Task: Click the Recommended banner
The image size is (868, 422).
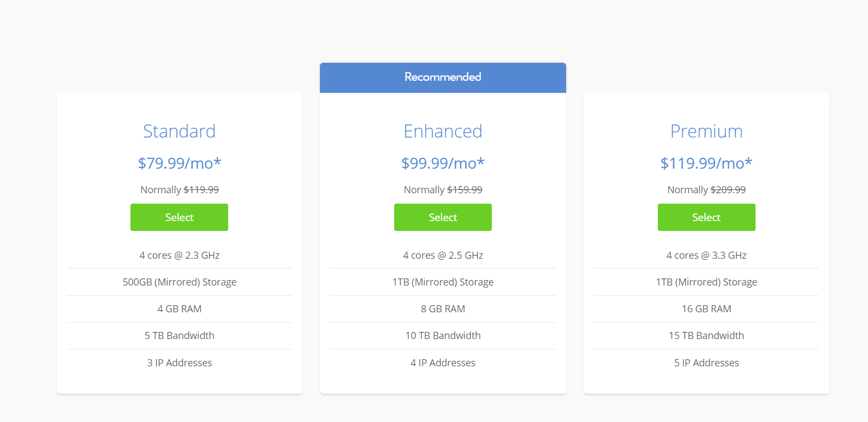Action: click(x=443, y=78)
